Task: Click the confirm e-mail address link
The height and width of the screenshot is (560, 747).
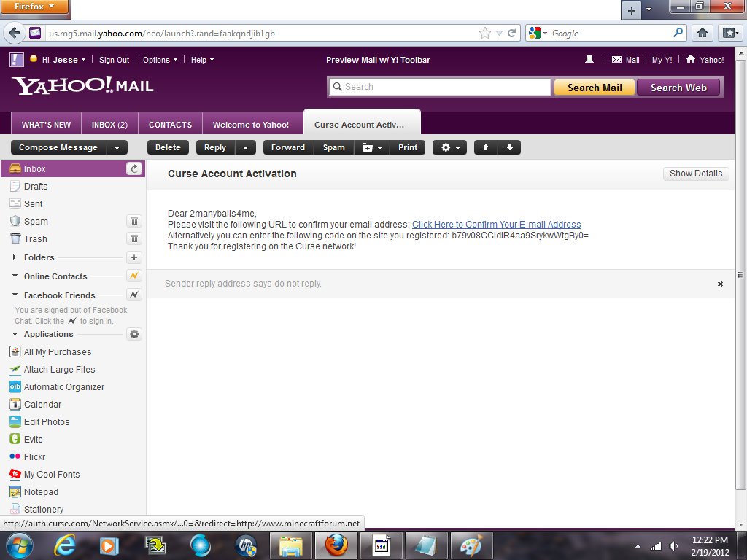Action: pos(496,225)
